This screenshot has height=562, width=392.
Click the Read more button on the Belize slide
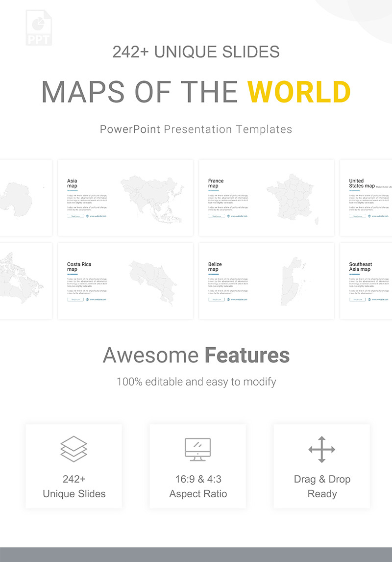216,300
